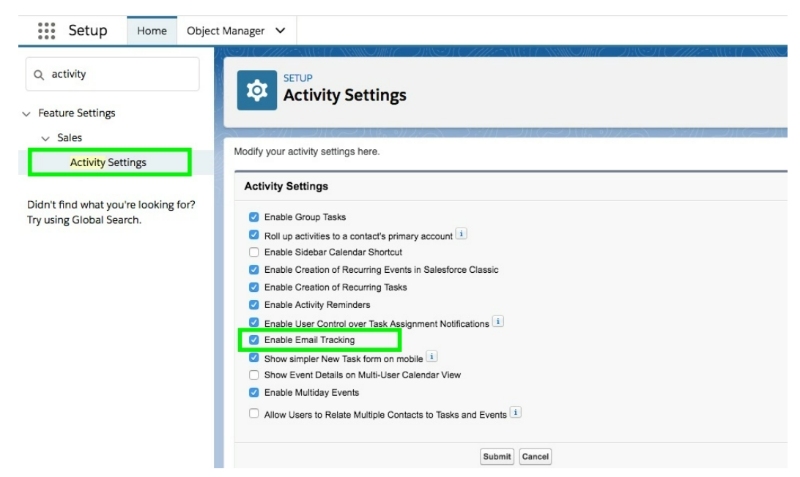This screenshot has height=477, width=800.
Task: Disable the Enable Multiday Events checkbox
Action: click(254, 393)
